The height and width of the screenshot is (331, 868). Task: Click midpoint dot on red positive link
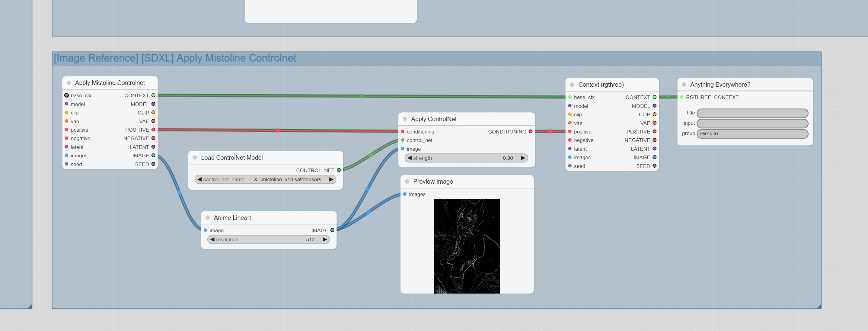coord(278,130)
